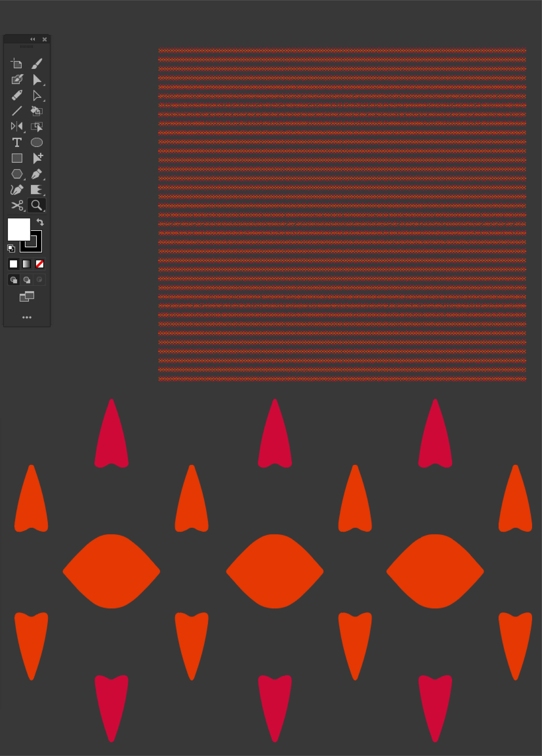Swap fill and stroke colors
Viewport: 542px width, 756px height.
[40, 222]
